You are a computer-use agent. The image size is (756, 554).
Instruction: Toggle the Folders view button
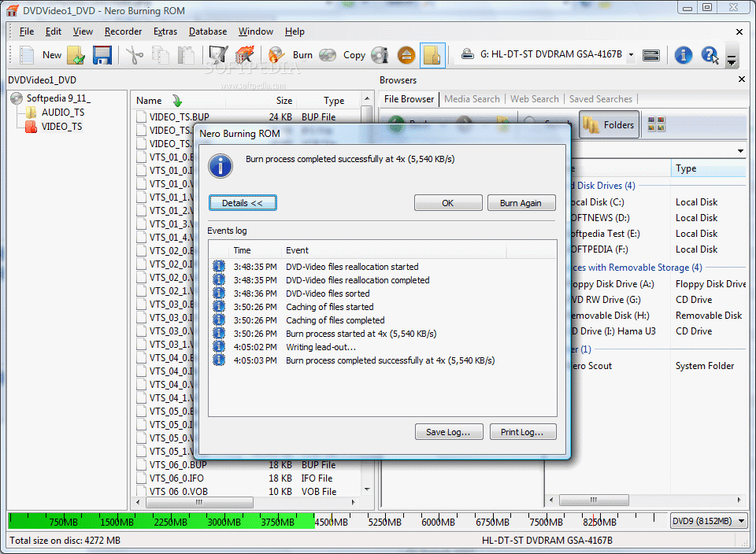click(609, 125)
